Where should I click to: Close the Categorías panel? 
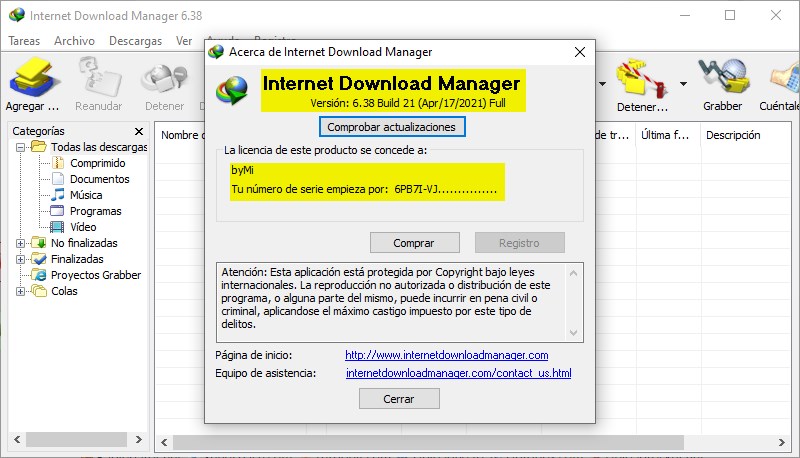pyautogui.click(x=139, y=131)
